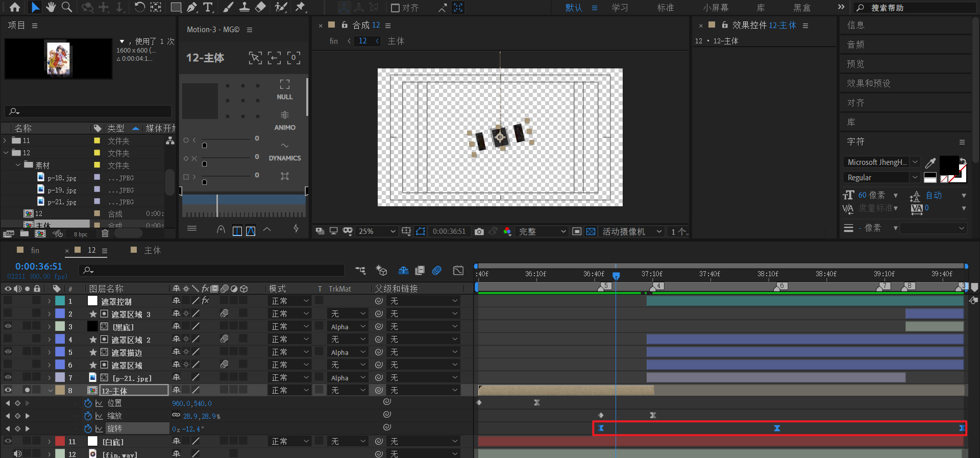Select the Puppet Pin tool
Screen dimensions: 980x458
(x=300, y=7)
